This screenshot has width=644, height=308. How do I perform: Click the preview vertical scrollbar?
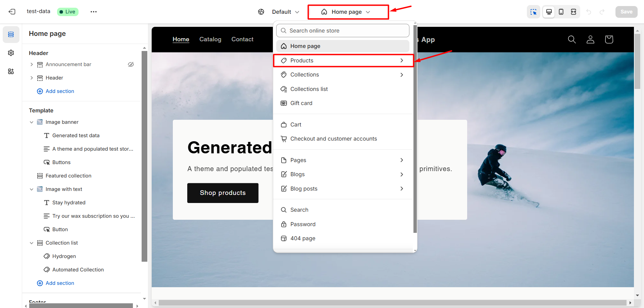click(x=637, y=61)
